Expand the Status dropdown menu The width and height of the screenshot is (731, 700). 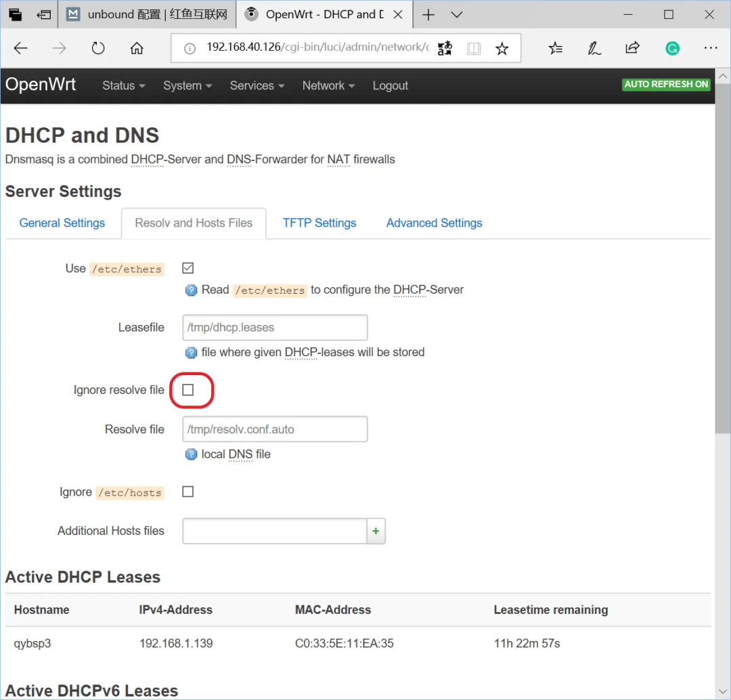click(x=123, y=86)
